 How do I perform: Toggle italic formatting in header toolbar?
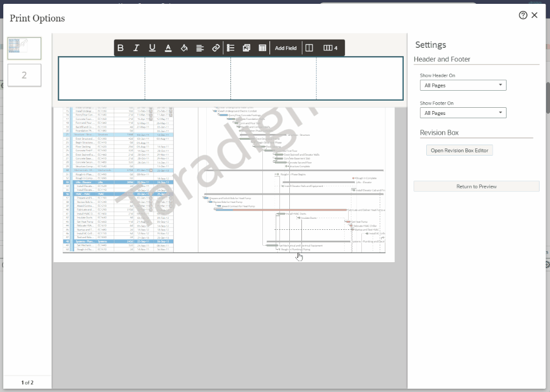click(136, 48)
